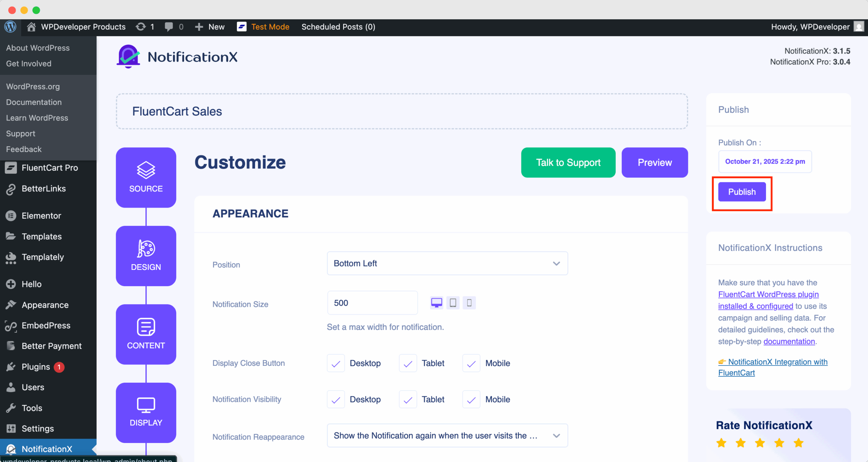Go to the Source step
This screenshot has width=868, height=462.
point(146,177)
